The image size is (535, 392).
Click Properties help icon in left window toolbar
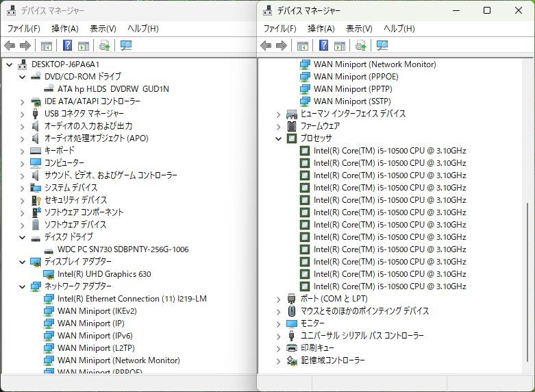pos(68,45)
